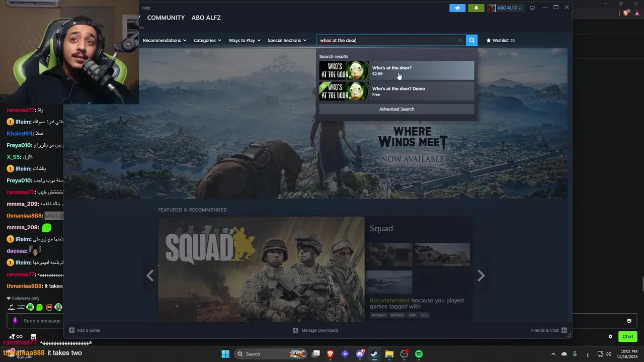Click the War tag under Squad
Screen dimensions: 644x362
tap(413, 315)
